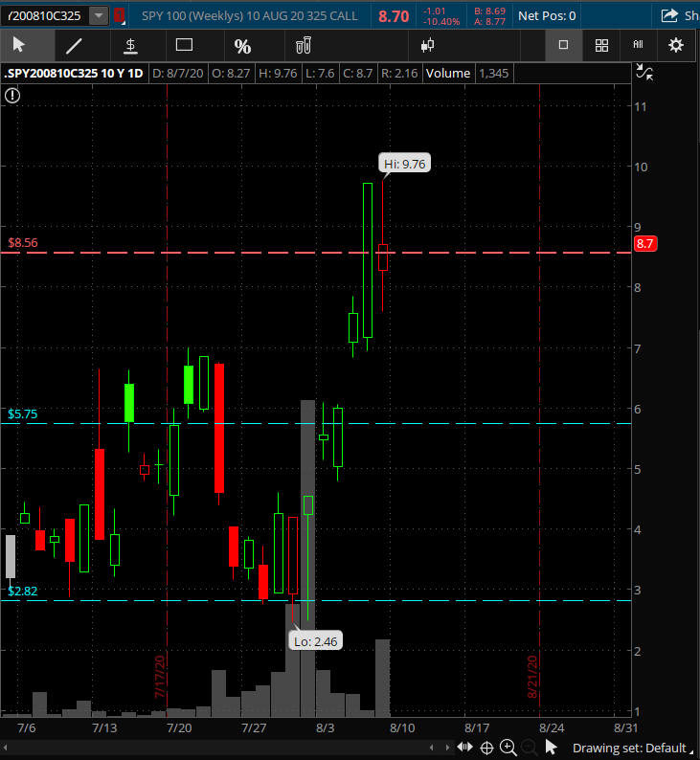Click the expand/compress time axis icon
Viewport: 700px width, 760px height.
tap(464, 747)
